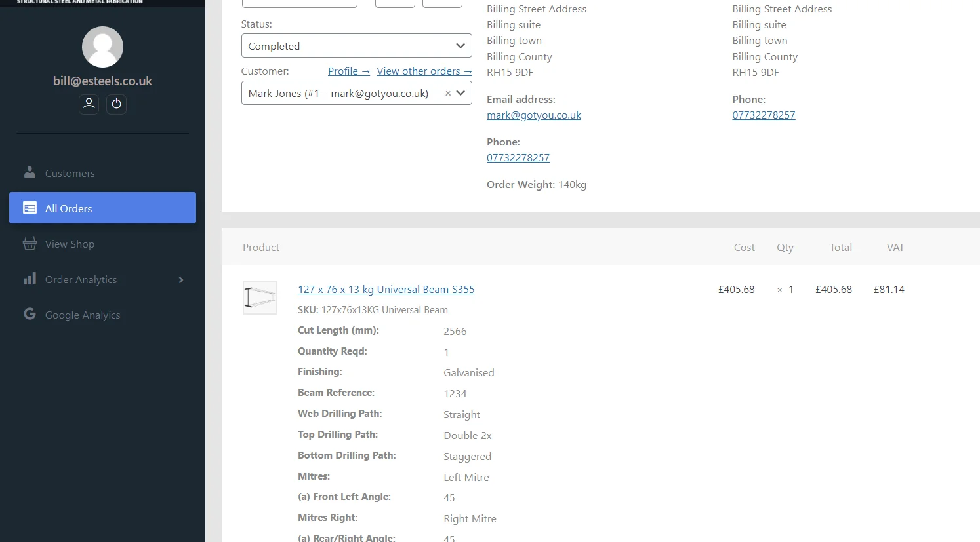Click the power logout icon

(116, 104)
